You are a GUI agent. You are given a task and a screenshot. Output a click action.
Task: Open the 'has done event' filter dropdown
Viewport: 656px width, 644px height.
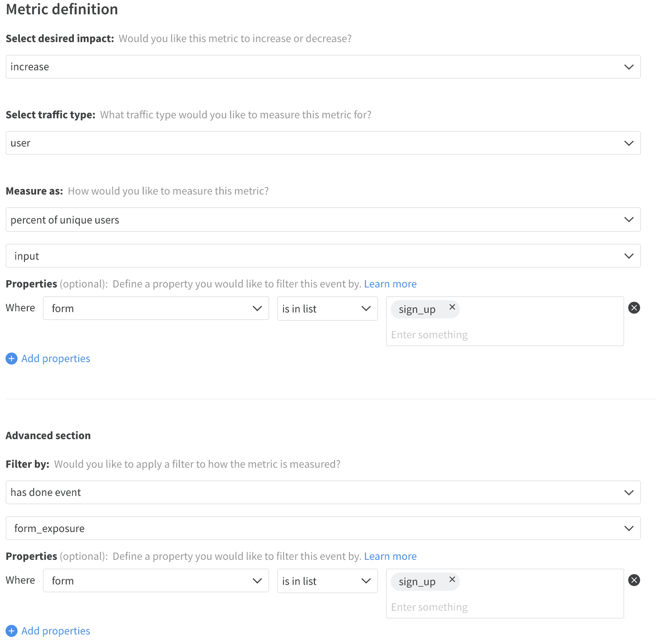[323, 492]
